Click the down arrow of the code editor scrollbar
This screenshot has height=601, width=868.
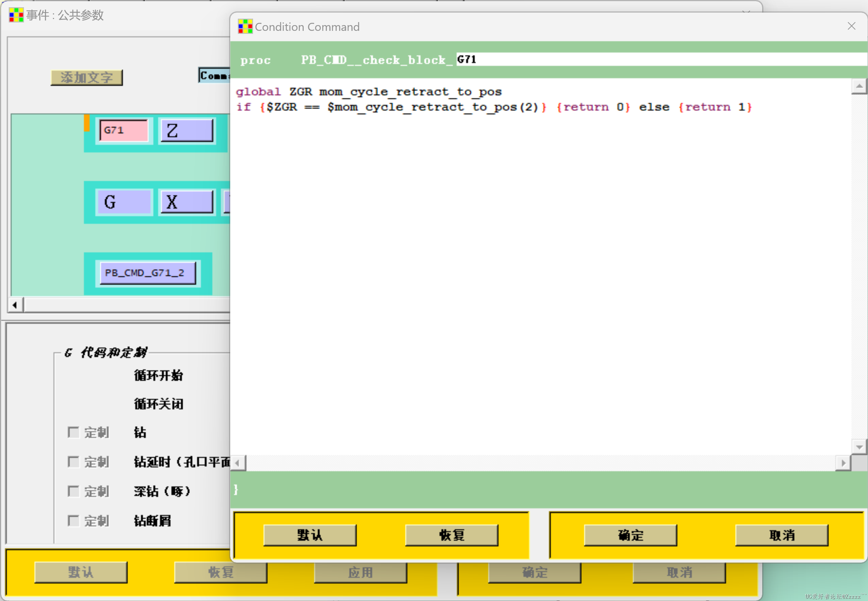coord(859,447)
